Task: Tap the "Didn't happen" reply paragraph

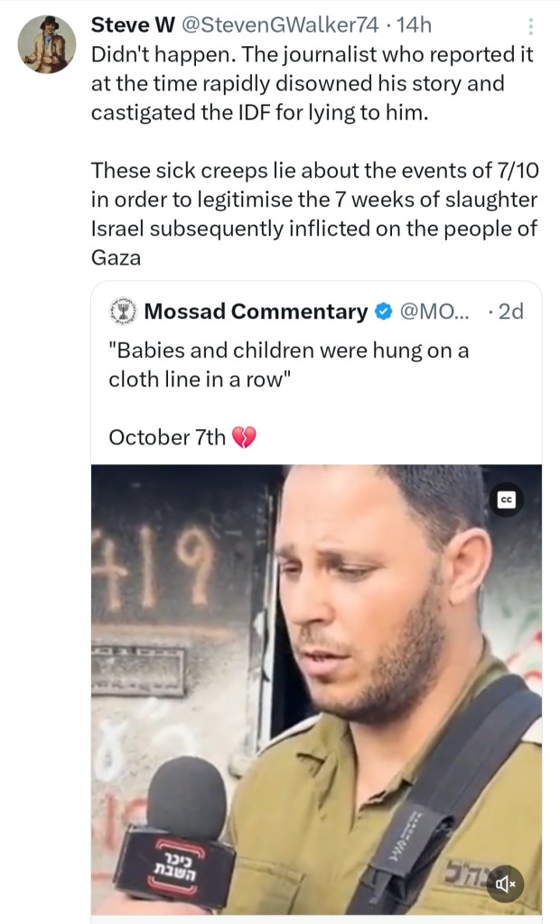Action: (312, 84)
